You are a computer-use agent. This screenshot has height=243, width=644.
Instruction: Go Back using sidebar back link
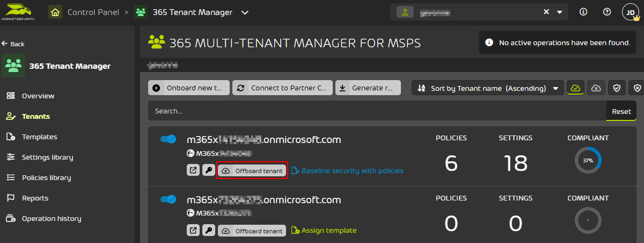(13, 44)
